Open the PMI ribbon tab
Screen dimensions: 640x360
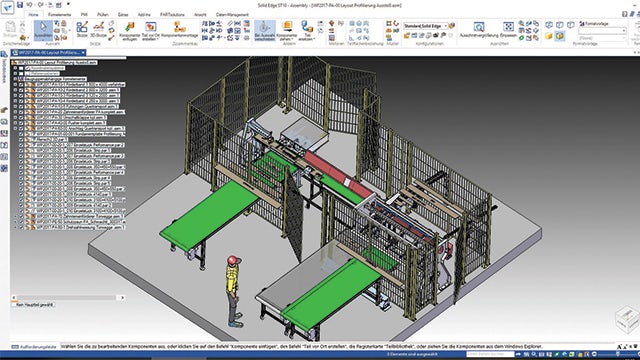(x=84, y=14)
